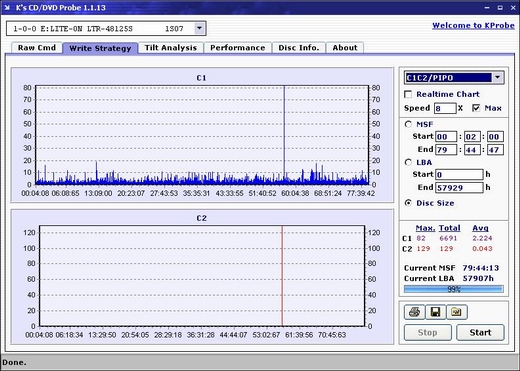520x371 pixels.
Task: Click the C1 chart title
Action: point(201,78)
